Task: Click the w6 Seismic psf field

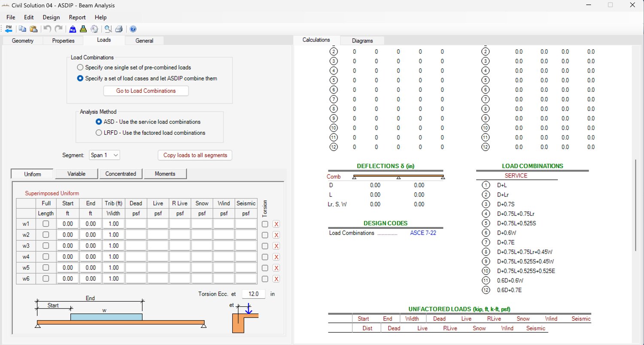Action: tap(246, 278)
